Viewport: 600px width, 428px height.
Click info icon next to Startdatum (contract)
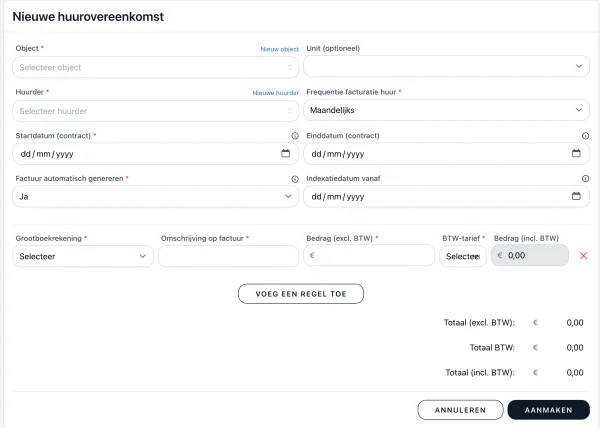click(x=294, y=136)
